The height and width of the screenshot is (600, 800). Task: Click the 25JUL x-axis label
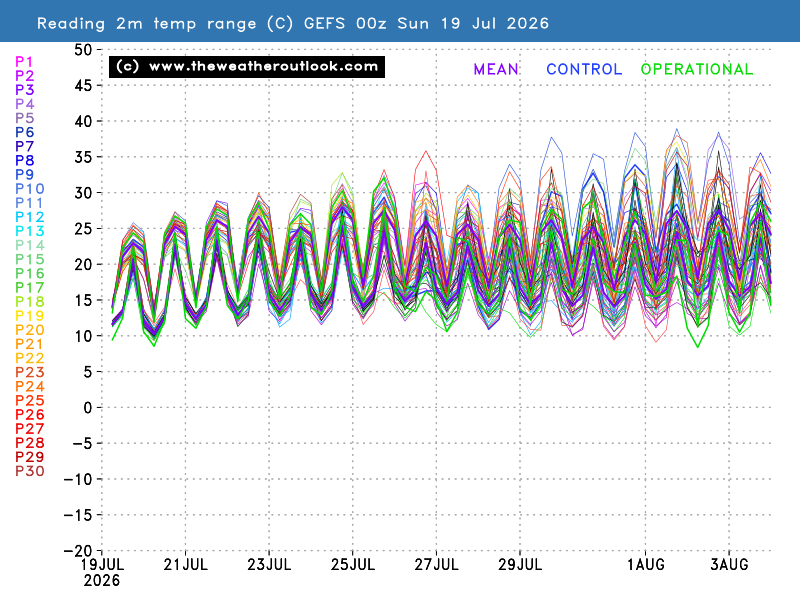(353, 565)
